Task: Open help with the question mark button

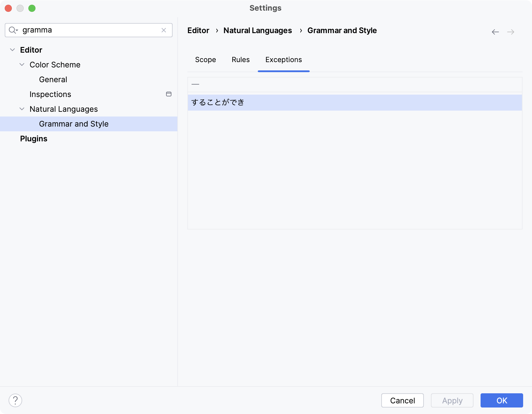Action: [x=15, y=400]
